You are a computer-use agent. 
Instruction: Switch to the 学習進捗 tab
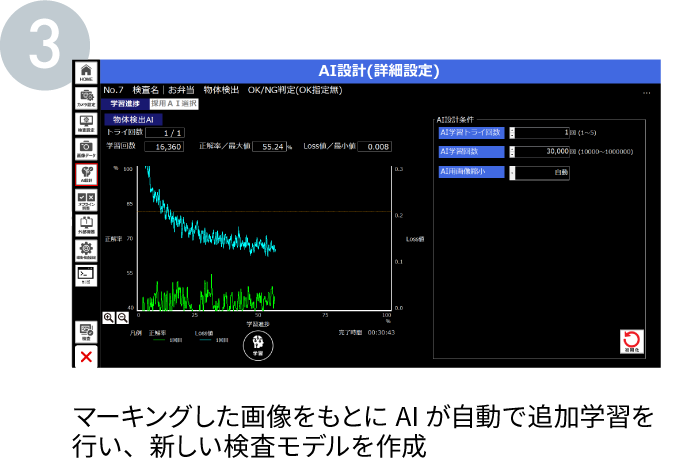[125, 104]
